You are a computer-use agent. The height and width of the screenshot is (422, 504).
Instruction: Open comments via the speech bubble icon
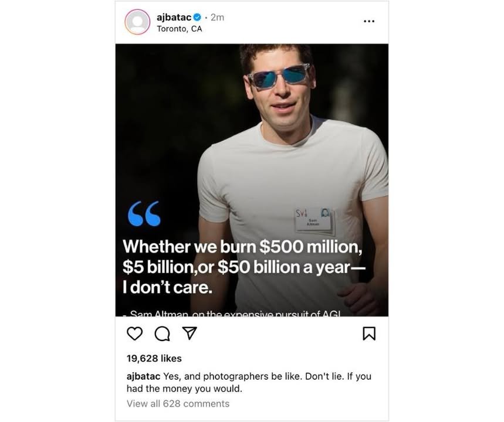163,333
